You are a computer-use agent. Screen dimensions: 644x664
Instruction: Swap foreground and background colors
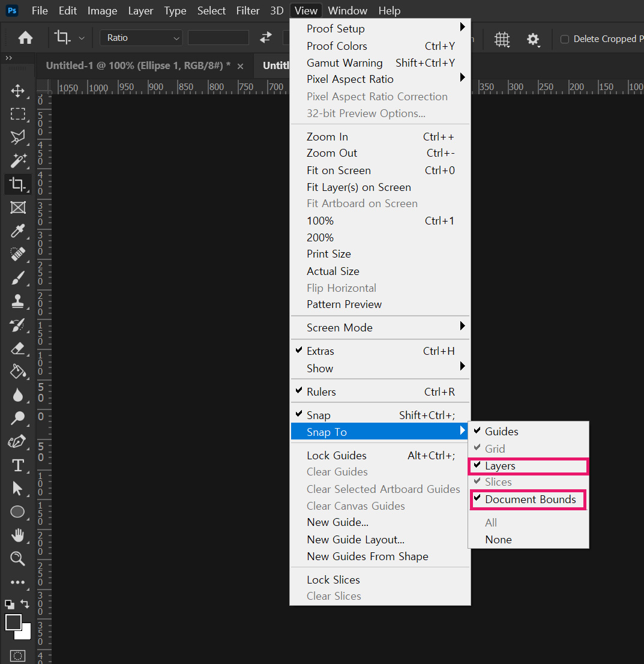tap(25, 604)
